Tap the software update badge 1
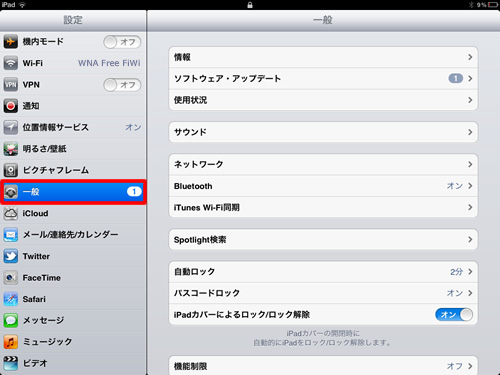The width and height of the screenshot is (500, 375). tap(455, 78)
